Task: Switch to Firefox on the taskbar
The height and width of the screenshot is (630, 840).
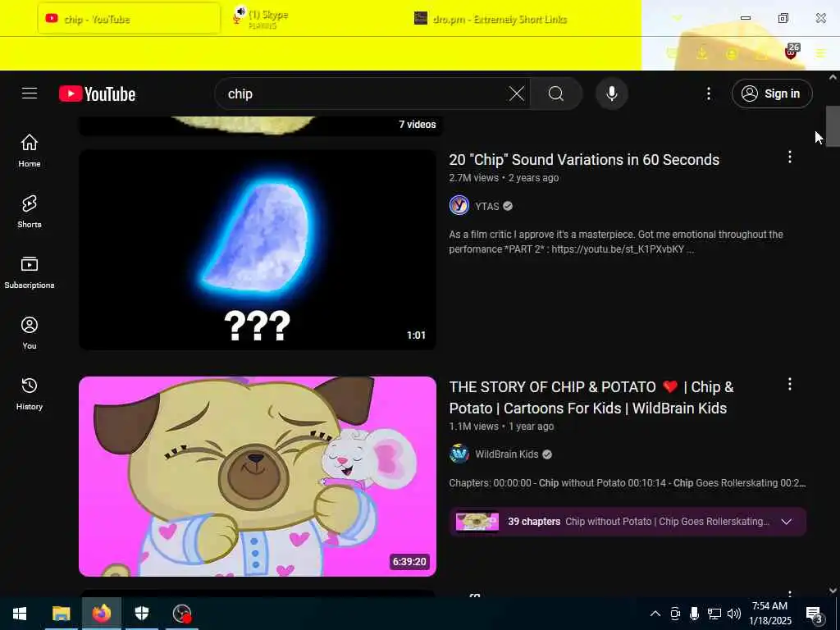Action: pyautogui.click(x=101, y=614)
